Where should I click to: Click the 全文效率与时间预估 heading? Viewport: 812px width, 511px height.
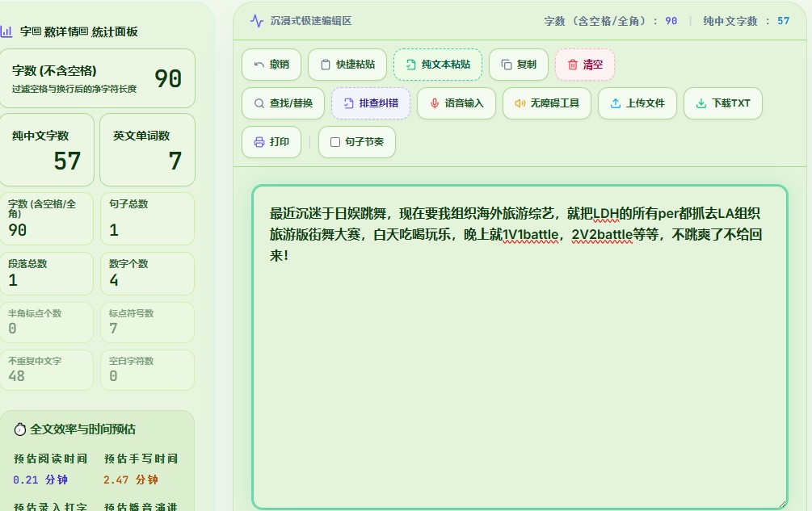click(x=83, y=429)
